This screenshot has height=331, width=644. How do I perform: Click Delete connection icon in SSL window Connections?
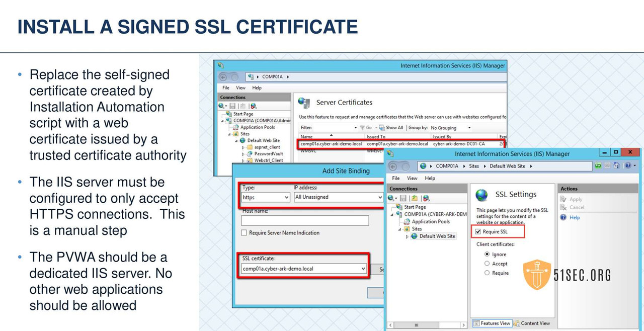point(426,198)
